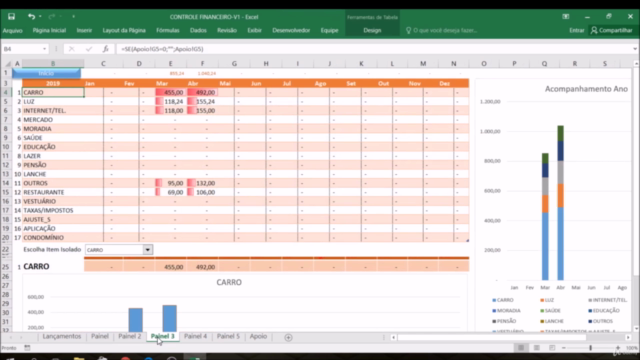Image resolution: width=640 pixels, height=360 pixels.
Task: Expand the formula bar with the arrow
Action: pyautogui.click(x=635, y=49)
